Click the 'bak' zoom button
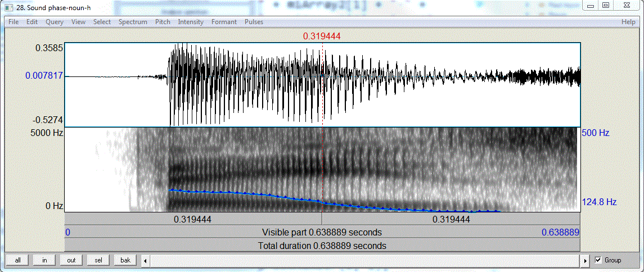 click(x=125, y=260)
